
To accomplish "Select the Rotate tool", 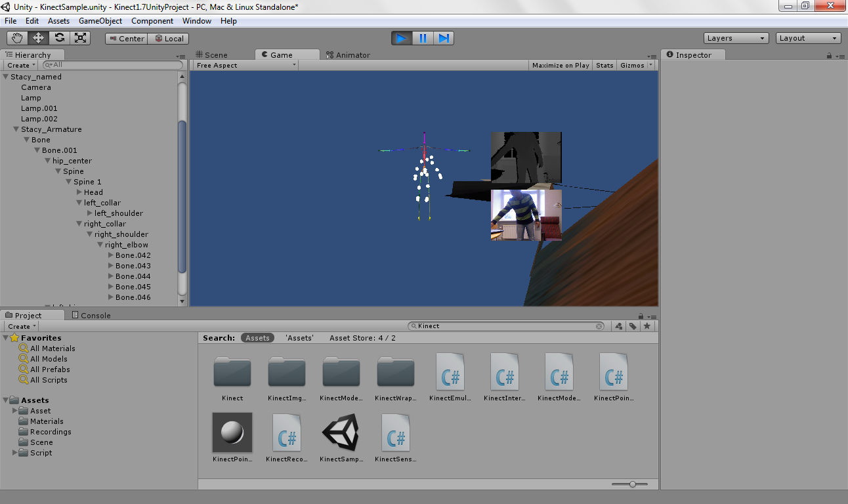I will (x=59, y=37).
